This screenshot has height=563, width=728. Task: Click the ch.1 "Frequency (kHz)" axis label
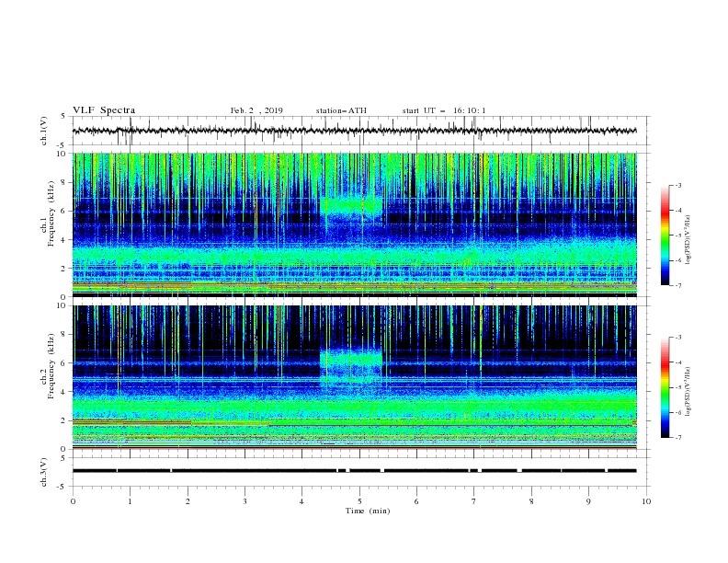[51, 213]
